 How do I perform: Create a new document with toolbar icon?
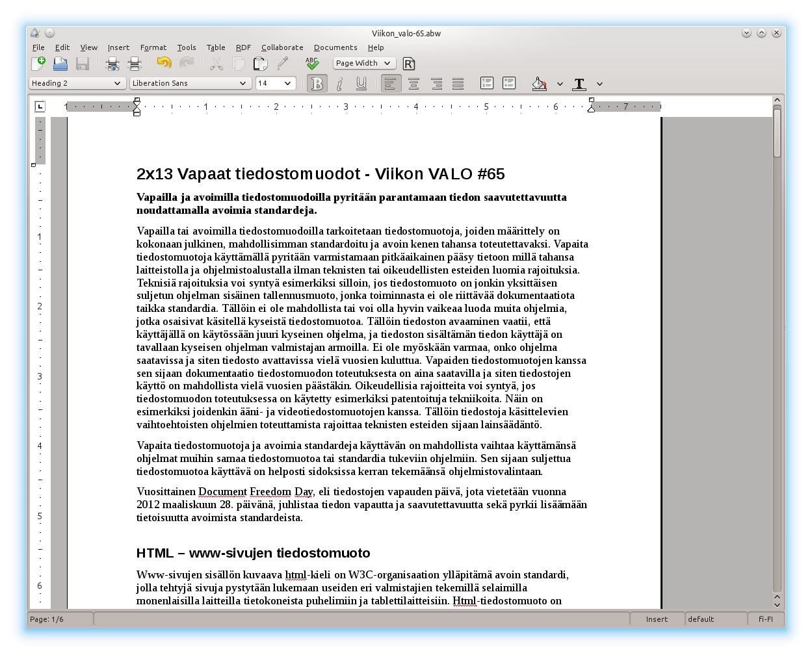pyautogui.click(x=38, y=63)
